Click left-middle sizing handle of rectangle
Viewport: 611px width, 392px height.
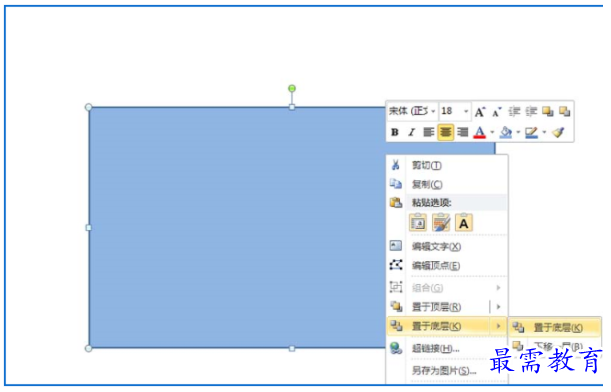click(x=88, y=228)
